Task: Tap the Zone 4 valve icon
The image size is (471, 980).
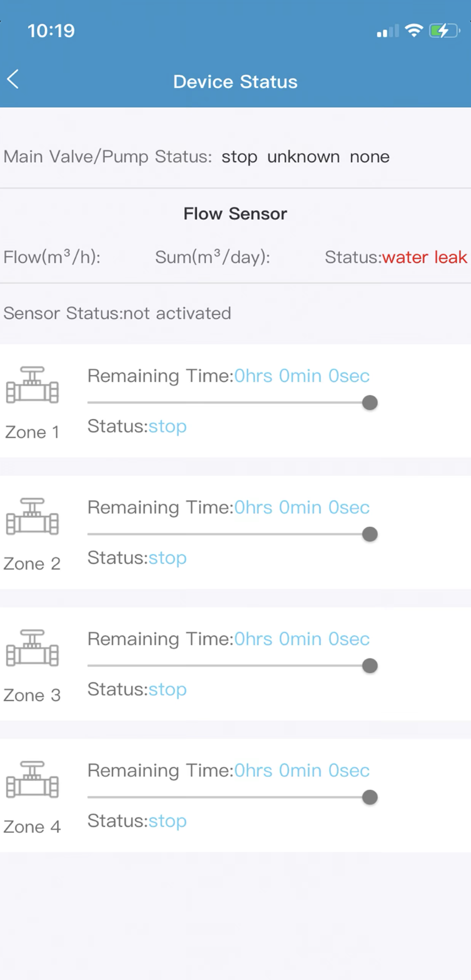Action: (32, 780)
